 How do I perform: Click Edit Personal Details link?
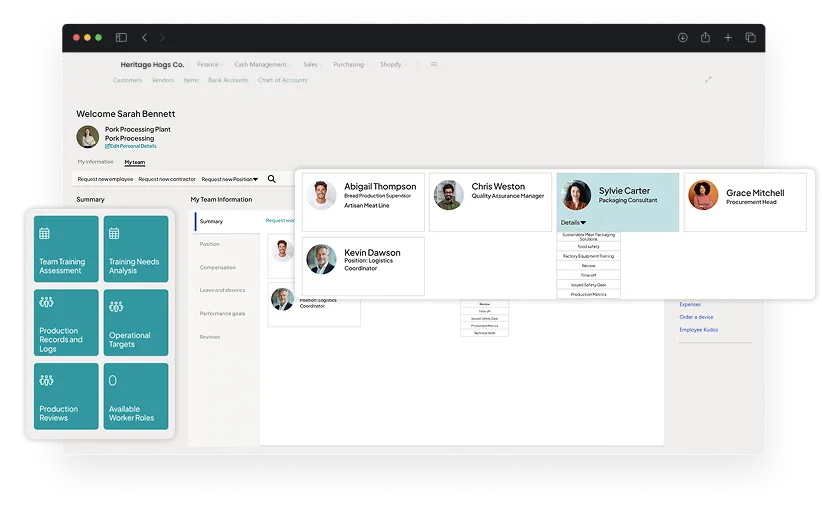[x=131, y=146]
